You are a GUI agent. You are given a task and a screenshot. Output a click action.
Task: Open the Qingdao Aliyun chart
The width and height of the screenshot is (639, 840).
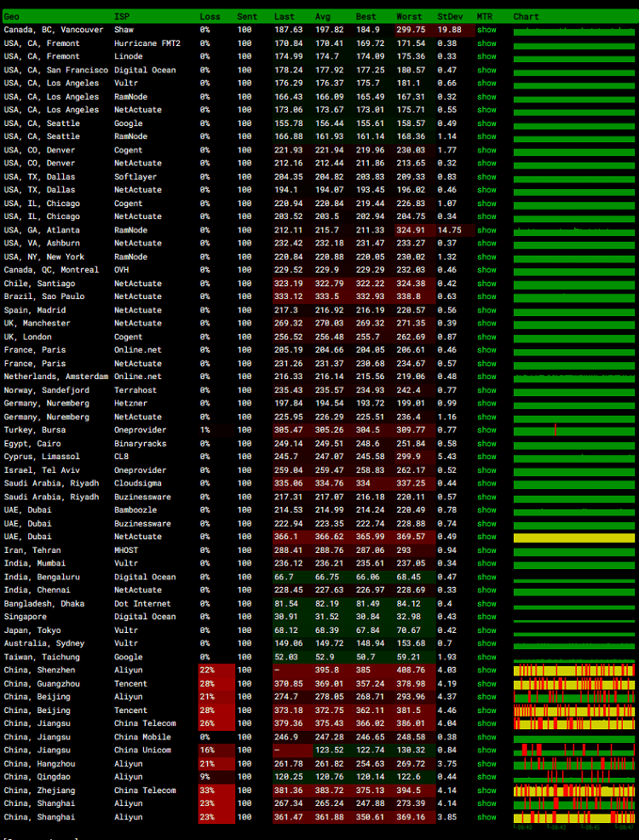574,777
